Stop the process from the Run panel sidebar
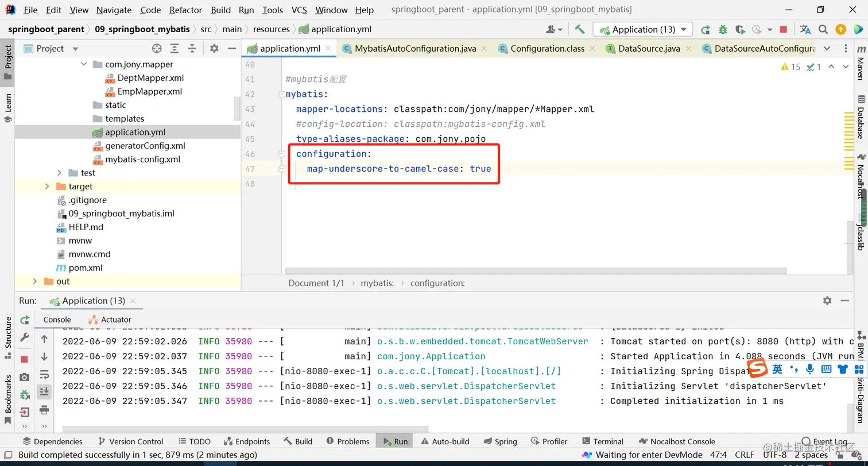The width and height of the screenshot is (868, 466). click(25, 359)
